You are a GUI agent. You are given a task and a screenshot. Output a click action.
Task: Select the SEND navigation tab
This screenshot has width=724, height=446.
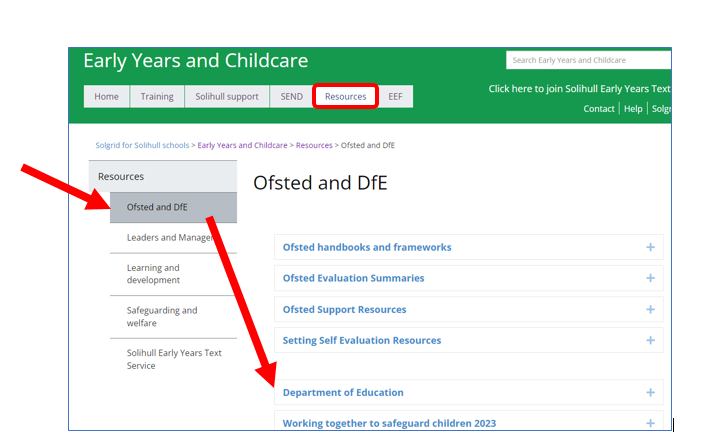290,97
